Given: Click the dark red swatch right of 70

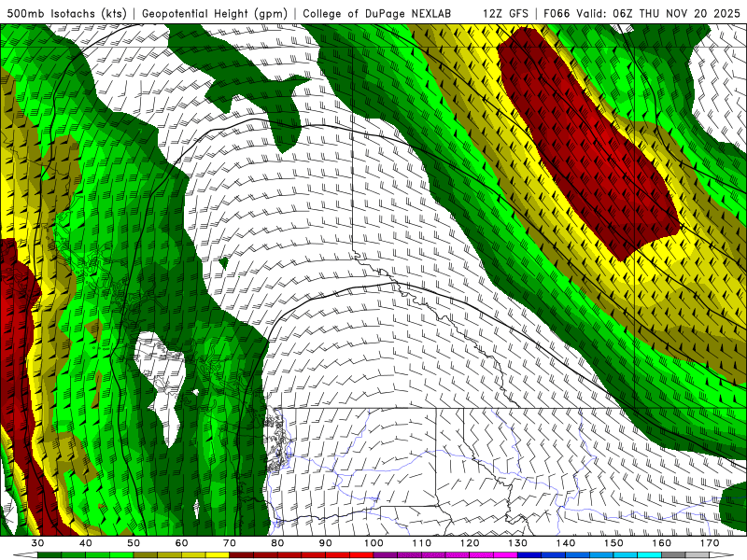Looking at the screenshot, I should tap(242, 555).
